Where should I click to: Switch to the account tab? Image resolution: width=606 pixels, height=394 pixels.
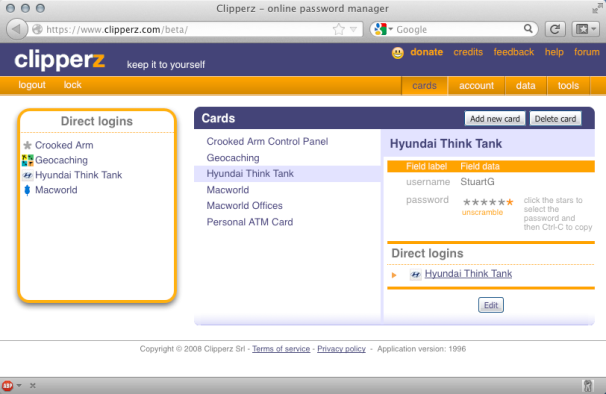point(476,86)
